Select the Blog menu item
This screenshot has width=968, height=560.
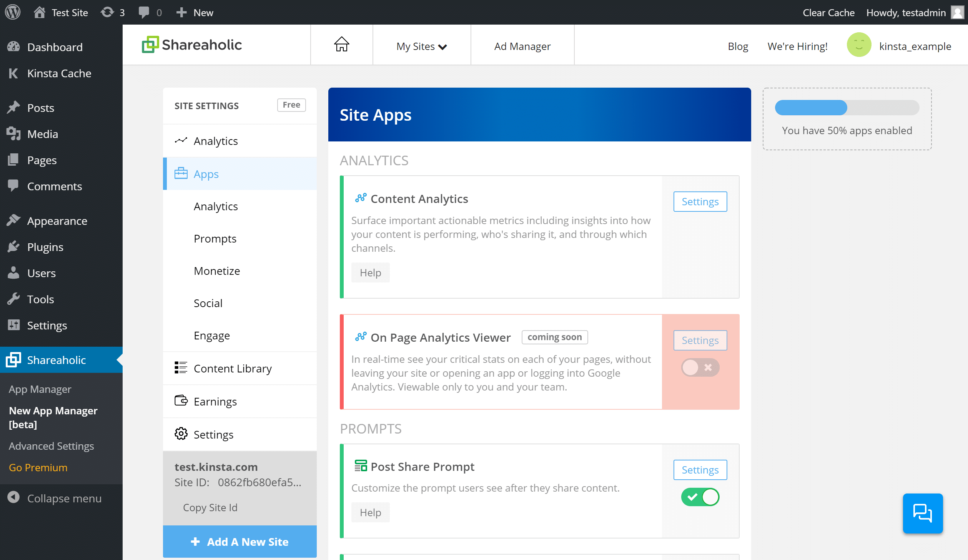coord(738,46)
